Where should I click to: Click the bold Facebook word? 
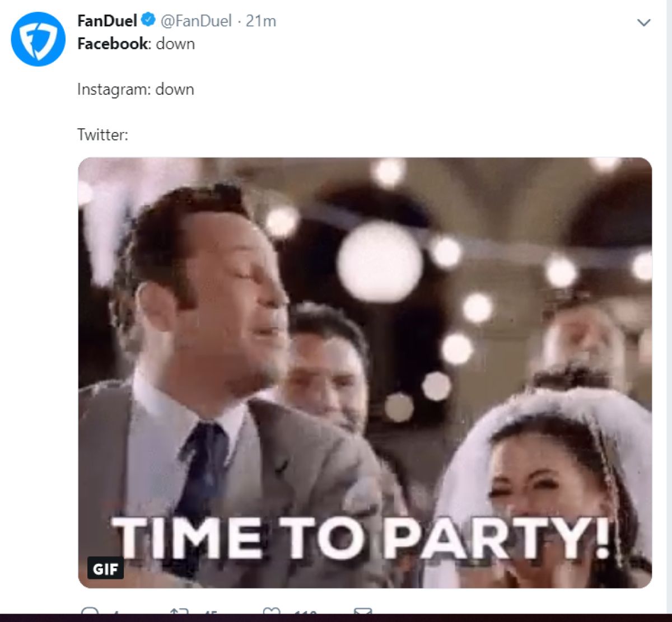click(113, 44)
